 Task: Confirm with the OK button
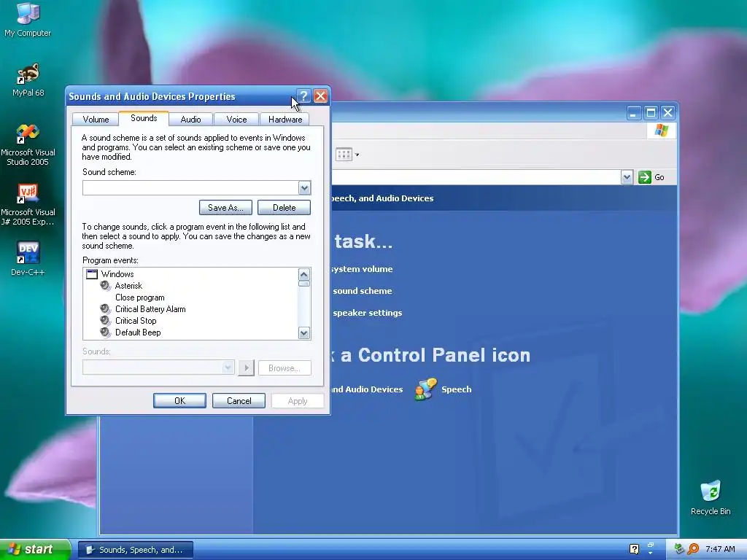point(179,401)
